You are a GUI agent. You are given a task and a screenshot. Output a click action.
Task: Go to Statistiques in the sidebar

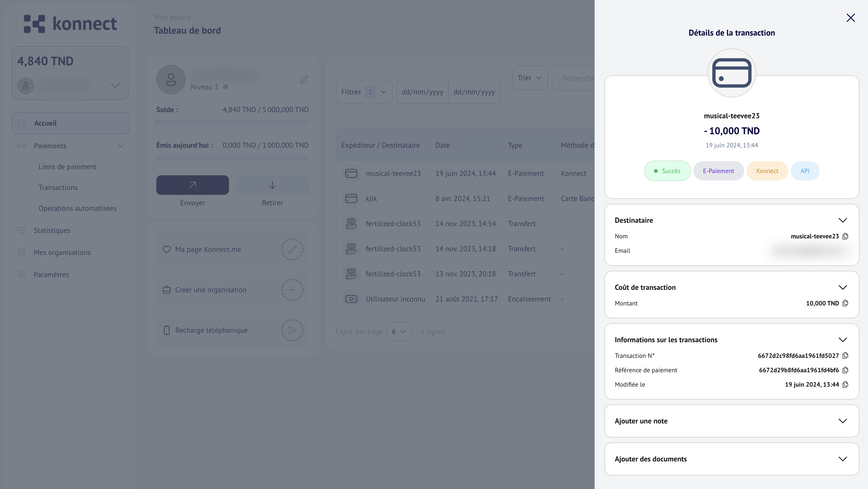click(52, 230)
